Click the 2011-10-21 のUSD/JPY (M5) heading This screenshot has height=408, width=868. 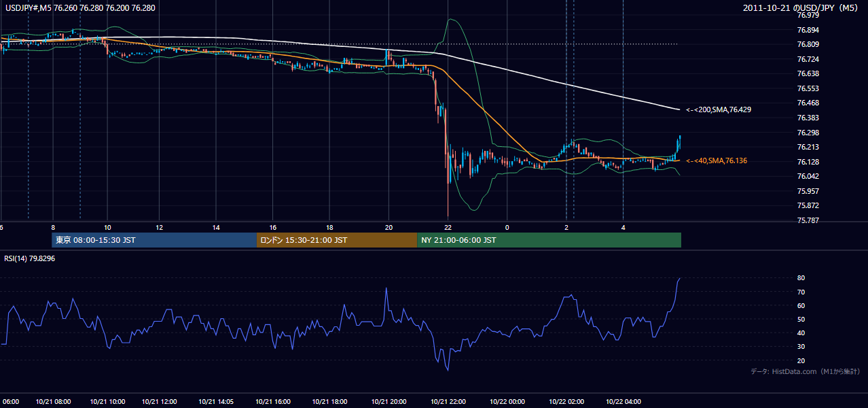[x=801, y=7]
